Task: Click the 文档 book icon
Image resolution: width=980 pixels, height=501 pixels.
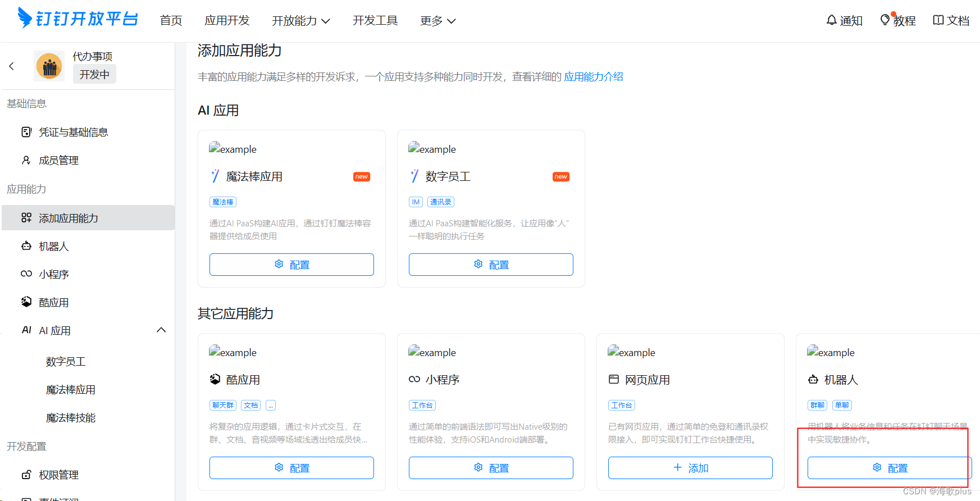Action: click(x=938, y=20)
